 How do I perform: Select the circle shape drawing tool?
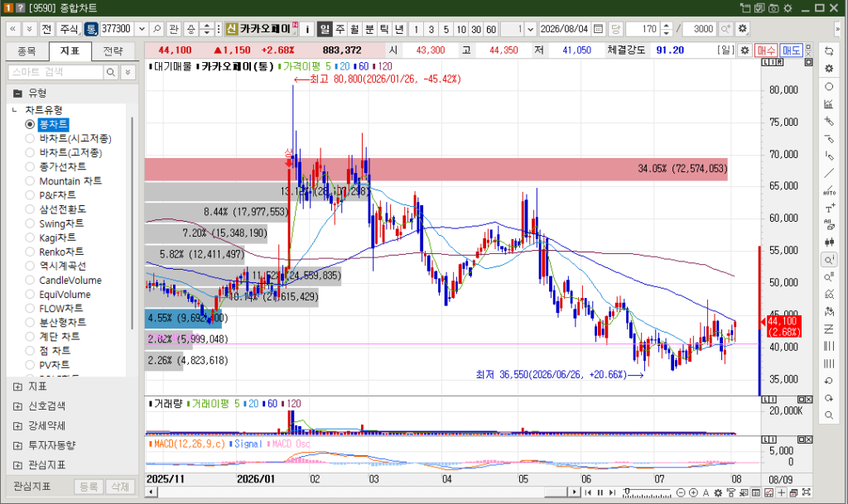point(828,86)
